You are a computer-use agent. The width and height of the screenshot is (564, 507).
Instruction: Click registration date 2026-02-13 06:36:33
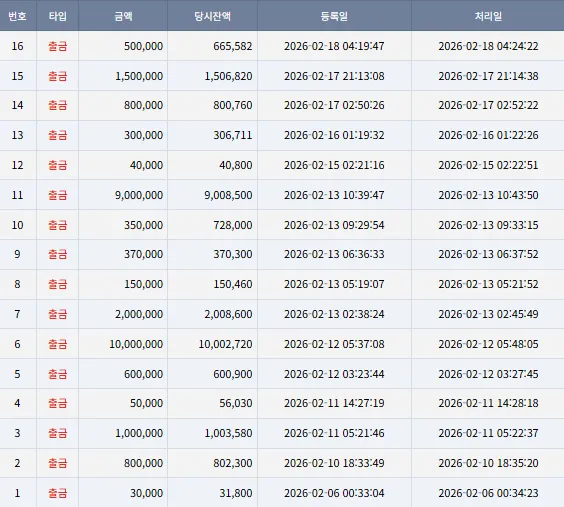334,254
